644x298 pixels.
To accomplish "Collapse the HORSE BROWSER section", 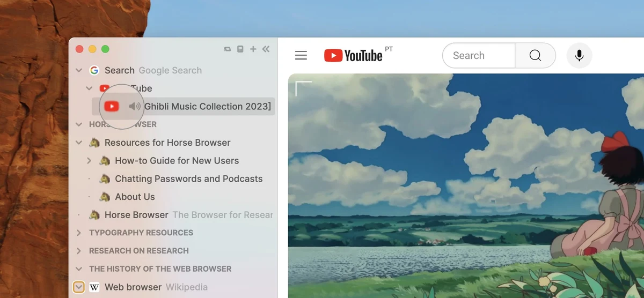I will pyautogui.click(x=79, y=124).
